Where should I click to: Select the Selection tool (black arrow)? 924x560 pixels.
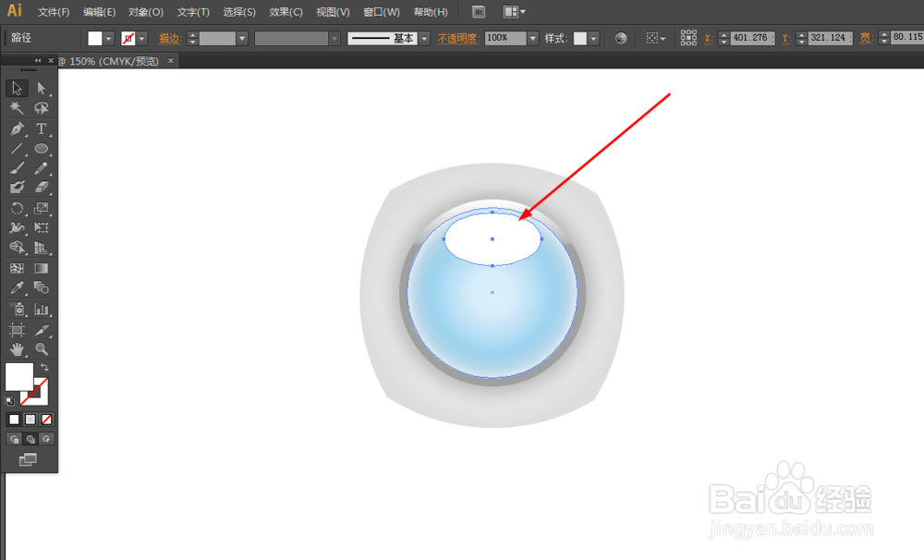point(17,89)
